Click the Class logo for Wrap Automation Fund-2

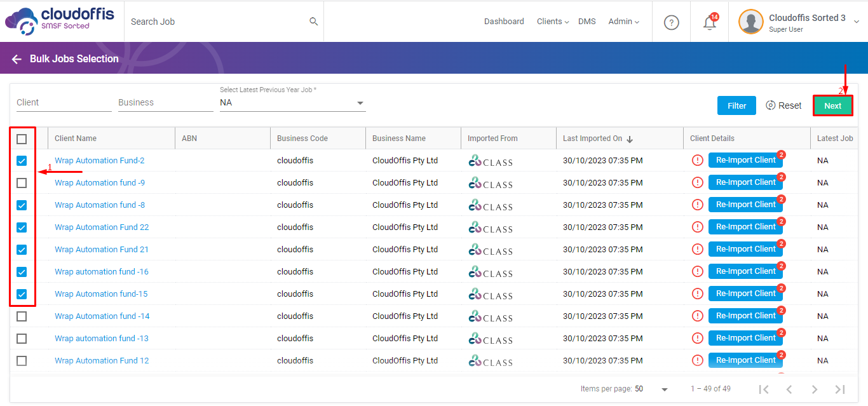click(x=490, y=161)
